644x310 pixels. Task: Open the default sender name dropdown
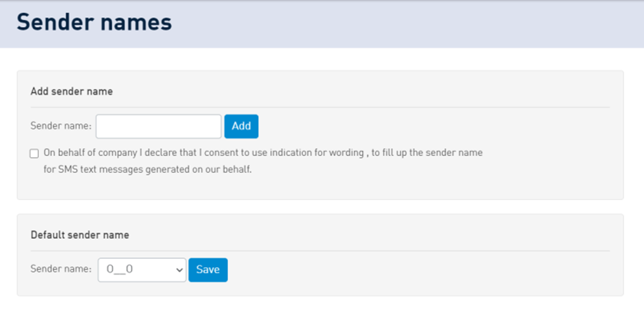[142, 270]
